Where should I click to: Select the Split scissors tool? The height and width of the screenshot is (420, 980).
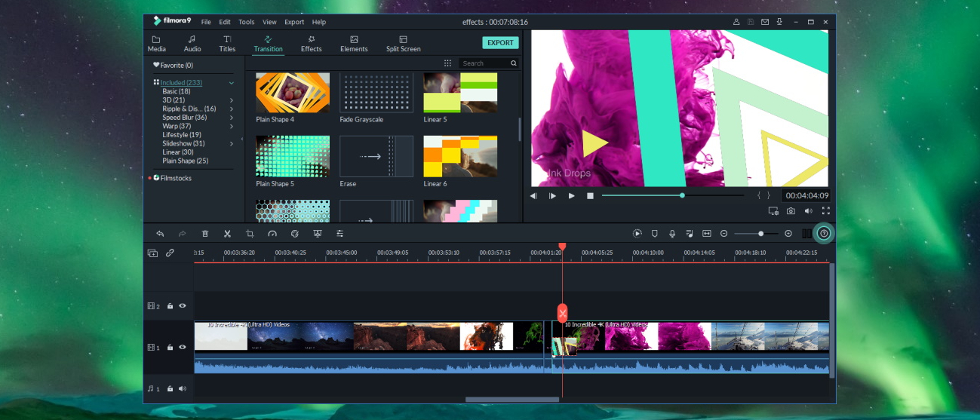coord(227,234)
